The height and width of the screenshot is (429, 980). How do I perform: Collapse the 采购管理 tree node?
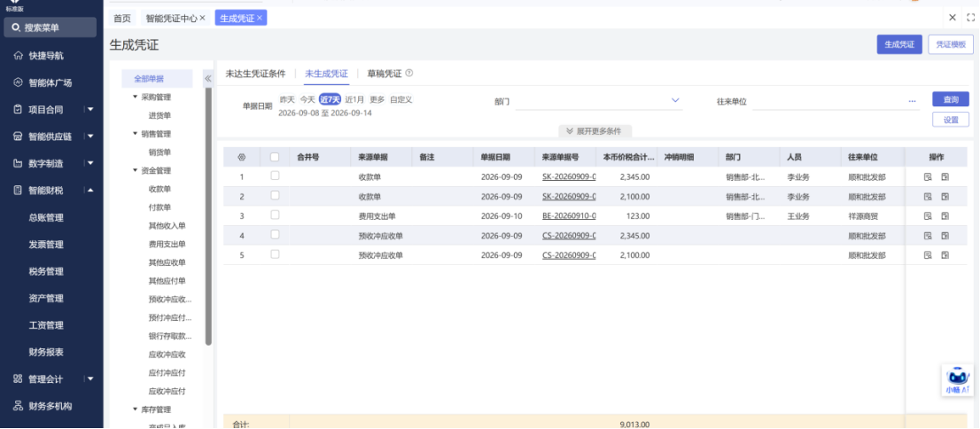point(136,97)
